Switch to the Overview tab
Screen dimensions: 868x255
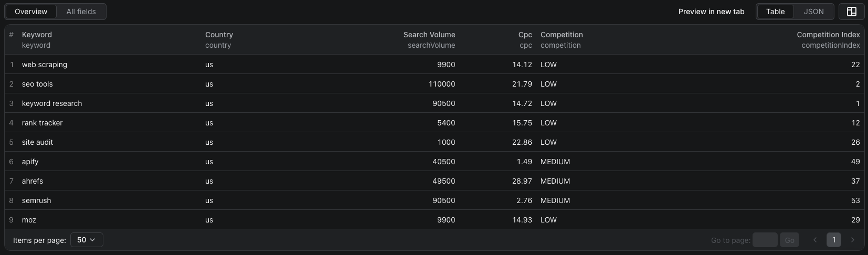coord(31,12)
